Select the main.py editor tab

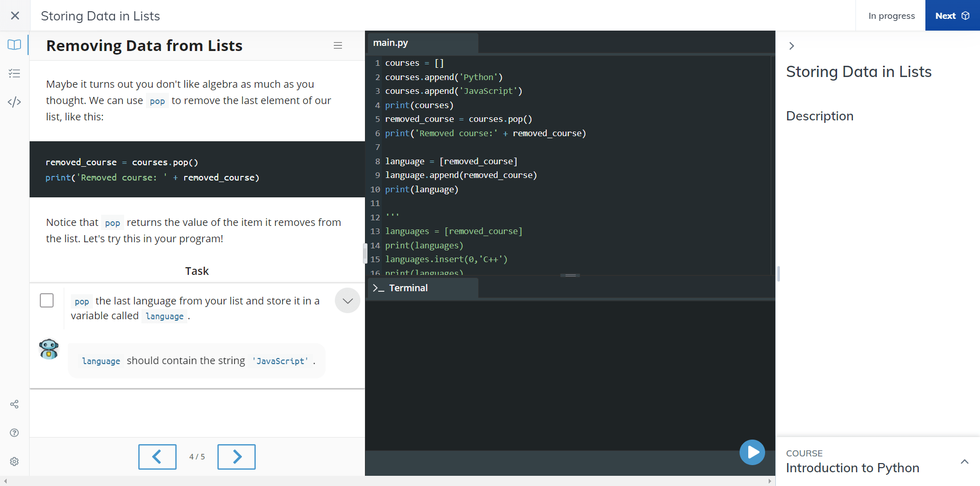(x=423, y=43)
